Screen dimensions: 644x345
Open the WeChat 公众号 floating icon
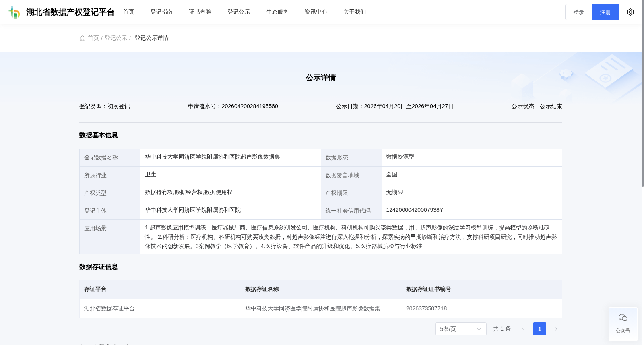[623, 324]
